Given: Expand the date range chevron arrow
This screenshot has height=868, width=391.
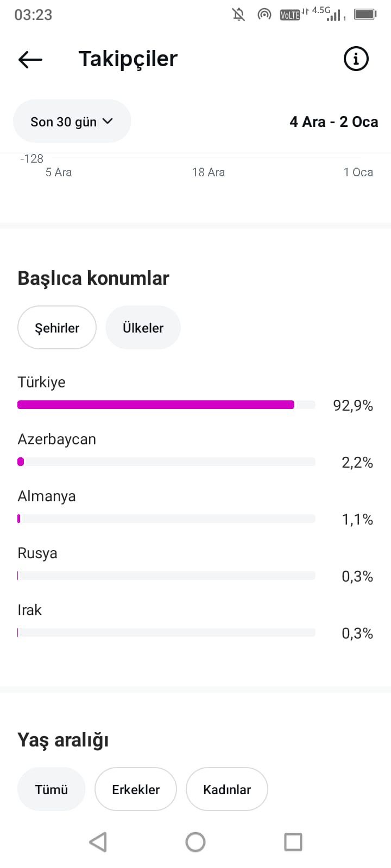Looking at the screenshot, I should click(x=108, y=122).
